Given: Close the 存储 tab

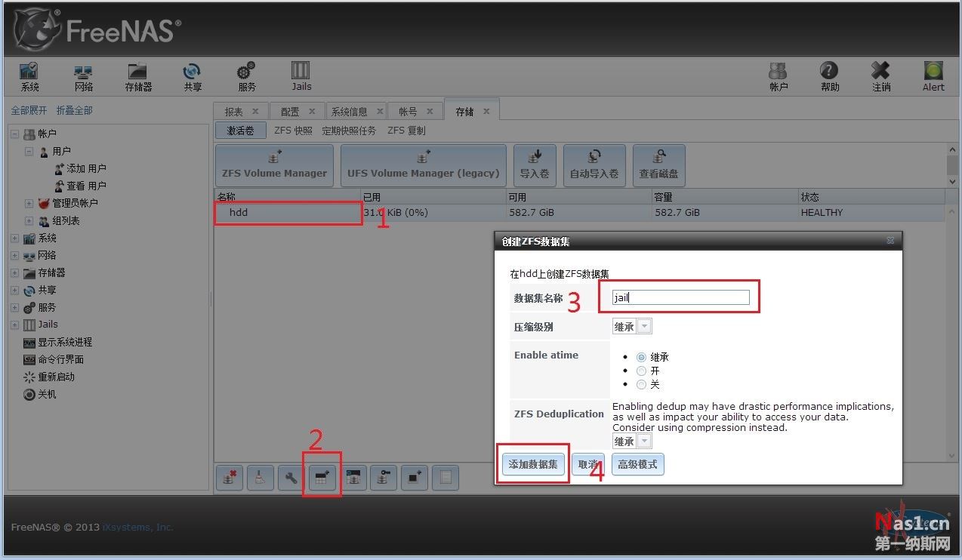Looking at the screenshot, I should point(486,112).
